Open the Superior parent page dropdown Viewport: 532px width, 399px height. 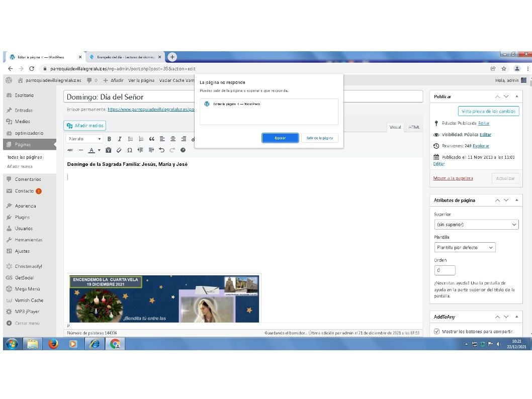point(476,225)
